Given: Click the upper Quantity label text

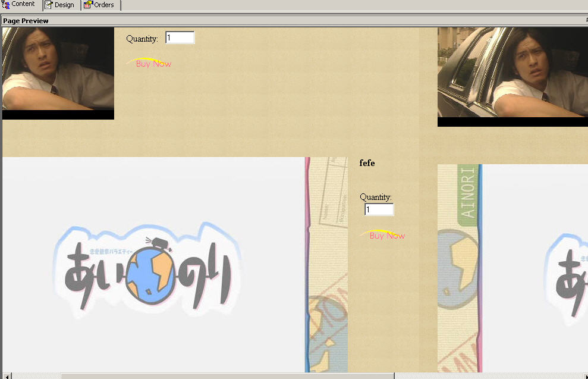Looking at the screenshot, I should point(142,39).
